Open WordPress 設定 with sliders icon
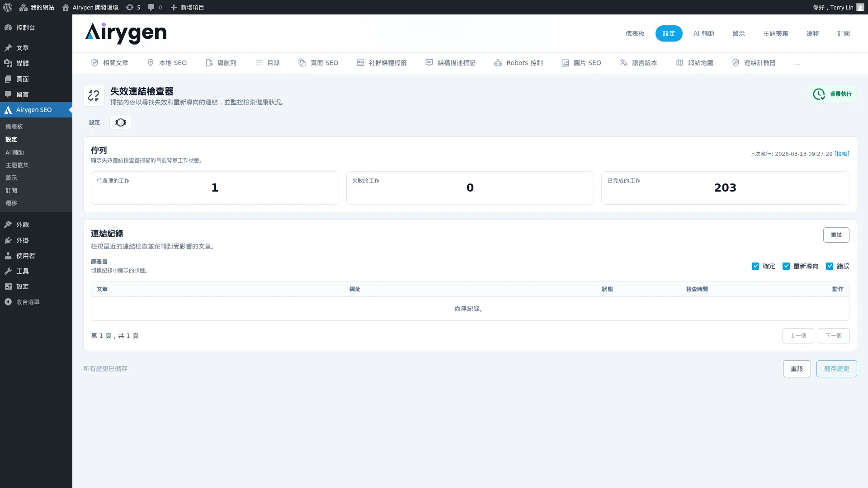The height and width of the screenshot is (488, 868). click(36, 286)
